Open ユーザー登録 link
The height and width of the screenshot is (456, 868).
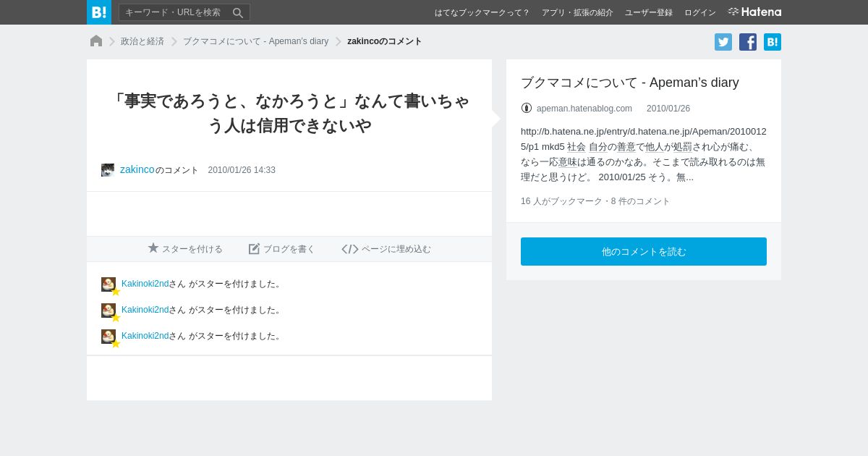[x=649, y=12]
